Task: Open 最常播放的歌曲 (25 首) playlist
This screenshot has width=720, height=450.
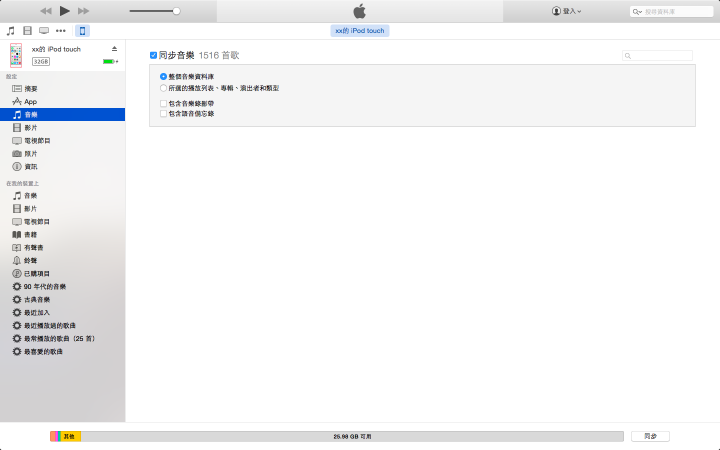Action: tap(62, 338)
